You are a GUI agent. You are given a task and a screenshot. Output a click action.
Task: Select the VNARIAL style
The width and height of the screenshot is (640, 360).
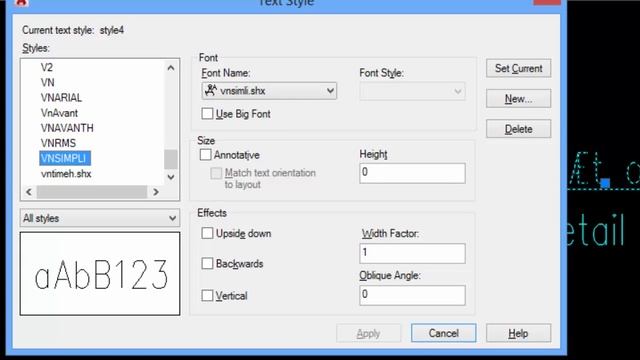point(61,98)
